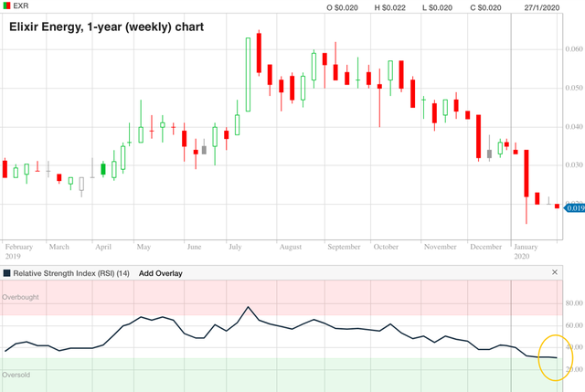This screenshot has width=585, height=392.
Task: Click the September axis label
Action: click(x=344, y=247)
